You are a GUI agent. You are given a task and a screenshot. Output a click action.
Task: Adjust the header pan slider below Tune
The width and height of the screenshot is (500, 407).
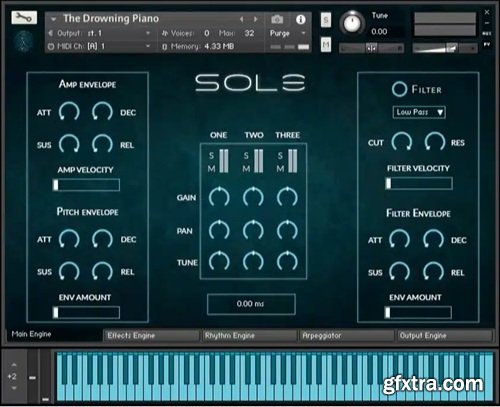point(372,49)
